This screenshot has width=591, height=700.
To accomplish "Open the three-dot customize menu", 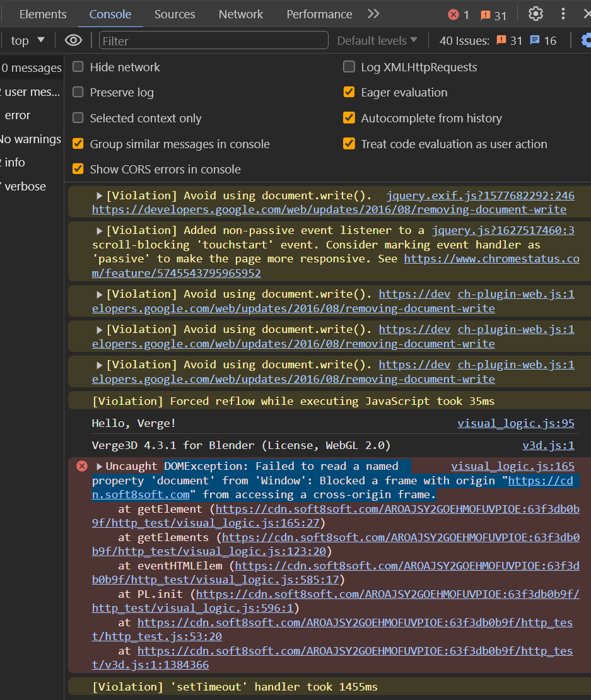I will coord(563,14).
